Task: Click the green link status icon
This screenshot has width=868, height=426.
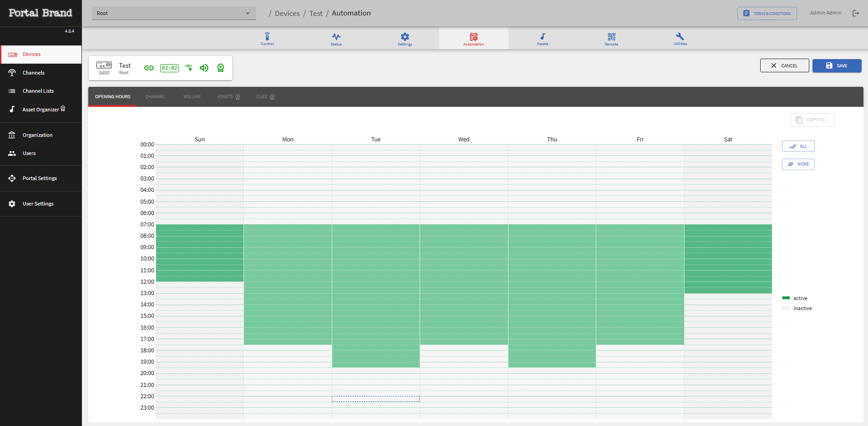Action: [149, 68]
